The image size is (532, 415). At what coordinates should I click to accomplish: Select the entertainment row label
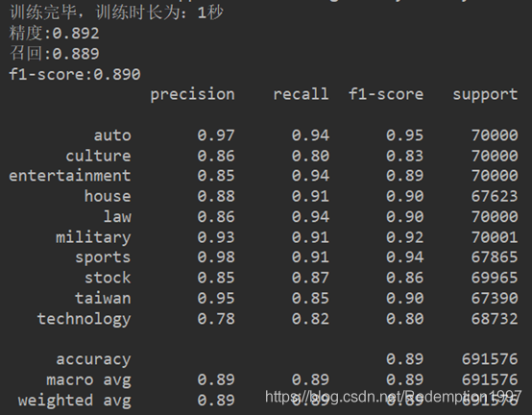click(x=70, y=176)
